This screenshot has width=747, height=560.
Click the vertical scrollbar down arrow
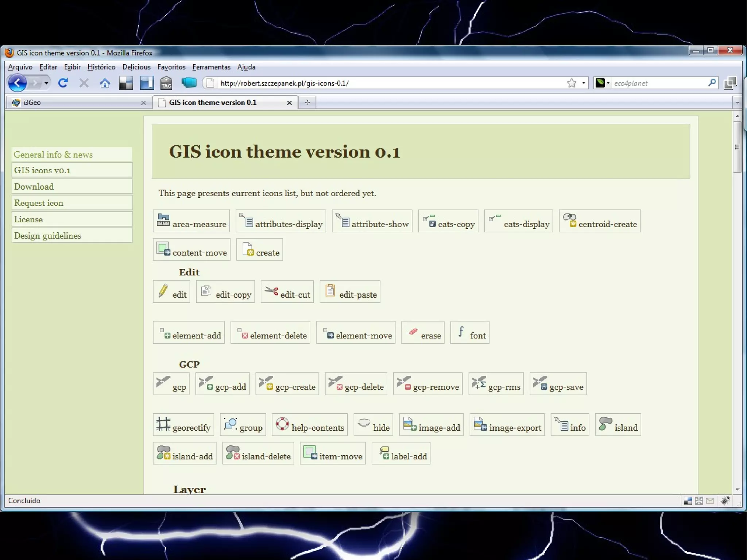click(x=737, y=490)
